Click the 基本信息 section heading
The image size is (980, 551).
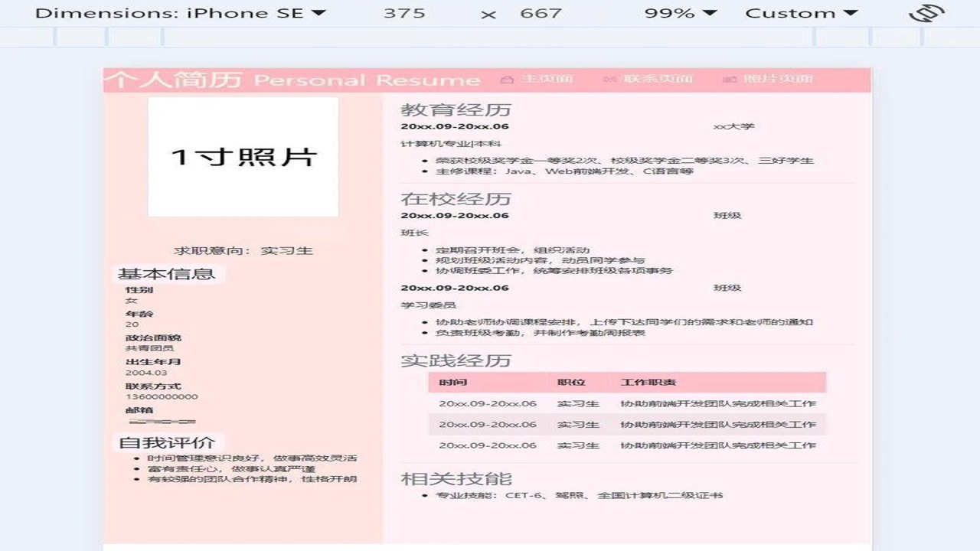coord(166,274)
